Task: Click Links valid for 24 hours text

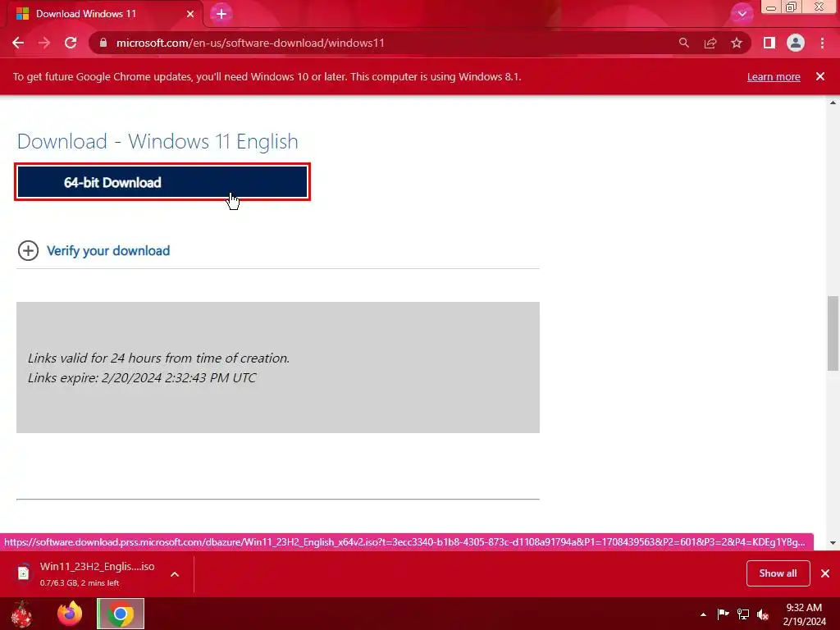Action: pos(158,358)
